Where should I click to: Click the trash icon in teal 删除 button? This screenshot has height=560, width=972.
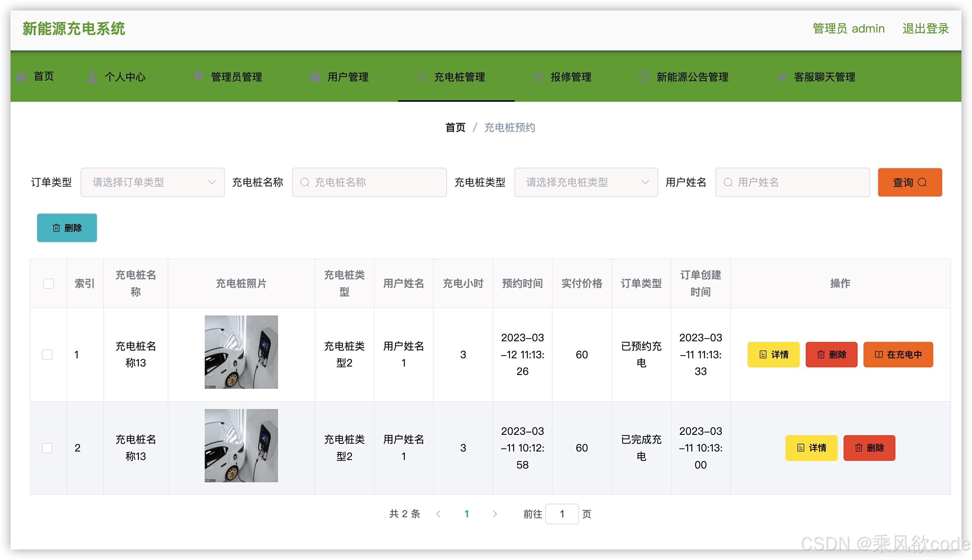click(x=57, y=228)
